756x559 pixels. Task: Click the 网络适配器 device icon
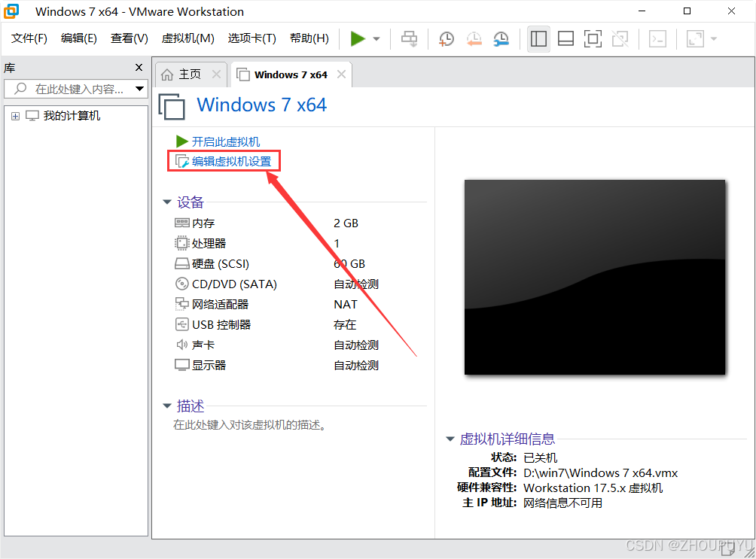[x=181, y=304]
